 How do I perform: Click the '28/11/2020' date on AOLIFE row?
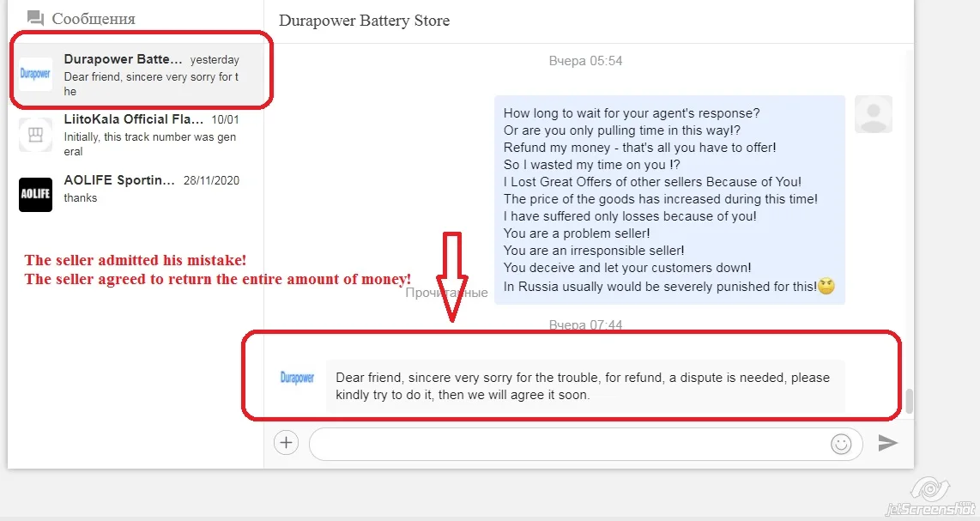point(211,180)
